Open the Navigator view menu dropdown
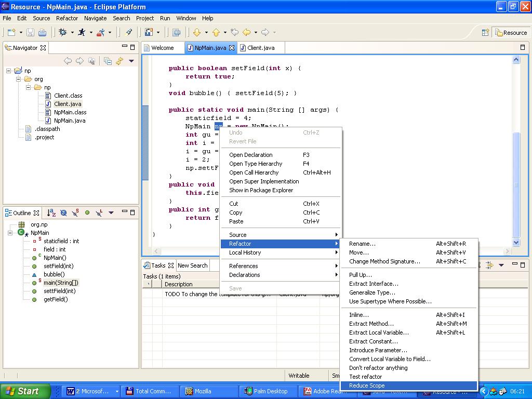This screenshot has height=399, width=532. click(x=131, y=61)
